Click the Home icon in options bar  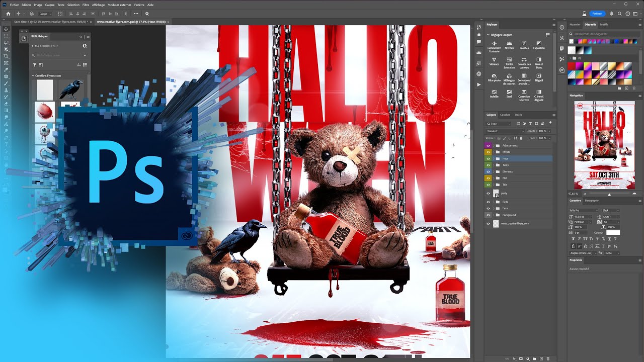[x=8, y=14]
